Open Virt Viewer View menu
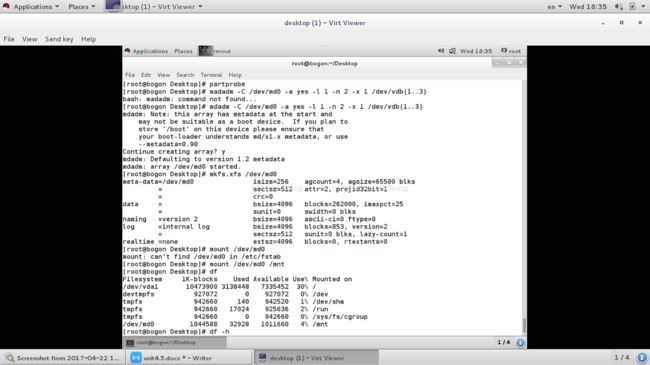This screenshot has height=365, width=650. click(x=29, y=39)
